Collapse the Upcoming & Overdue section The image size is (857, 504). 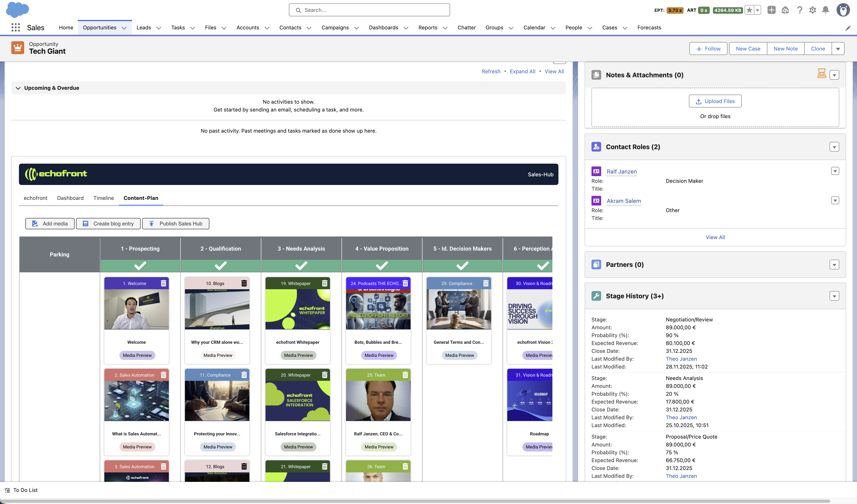18,88
